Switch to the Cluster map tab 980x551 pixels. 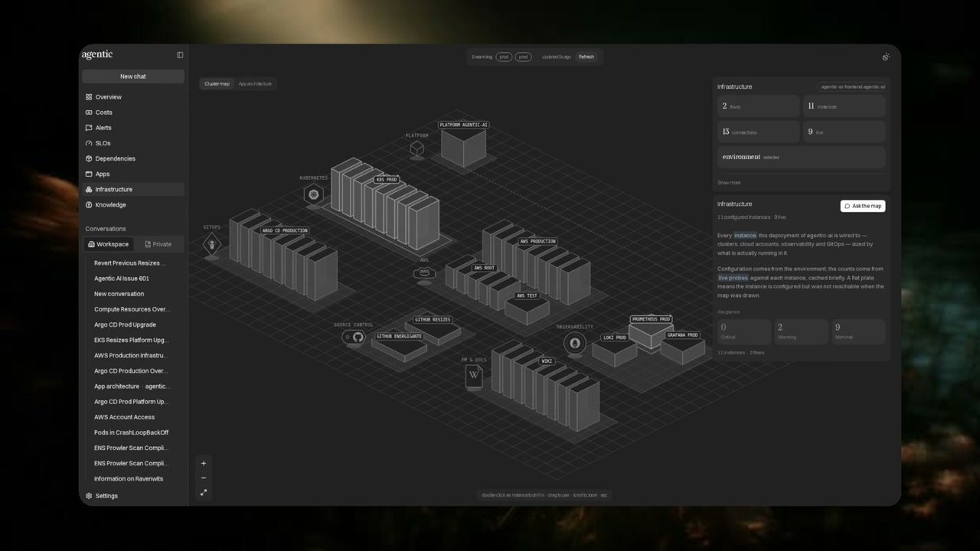pos(217,83)
